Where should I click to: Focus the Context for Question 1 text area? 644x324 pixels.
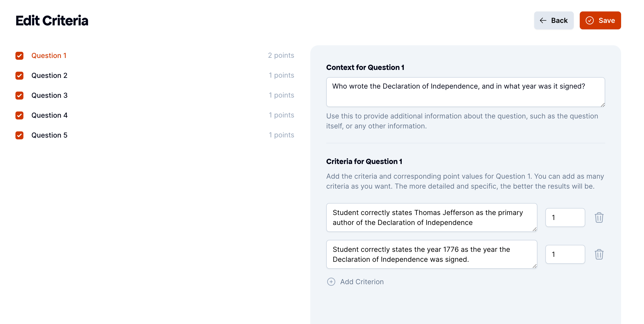click(x=465, y=92)
